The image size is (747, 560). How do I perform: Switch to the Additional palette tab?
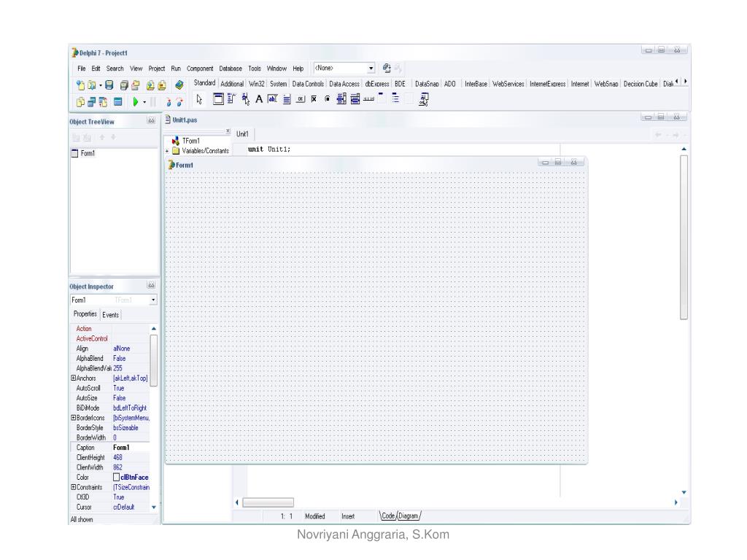click(x=232, y=84)
